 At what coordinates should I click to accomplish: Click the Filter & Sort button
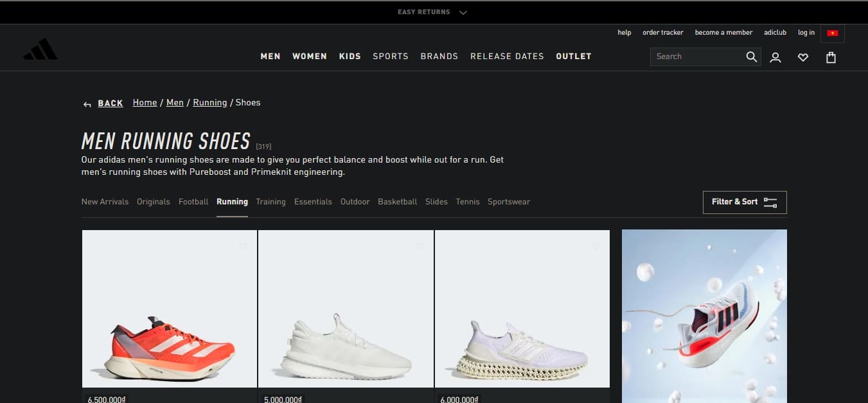pyautogui.click(x=744, y=202)
